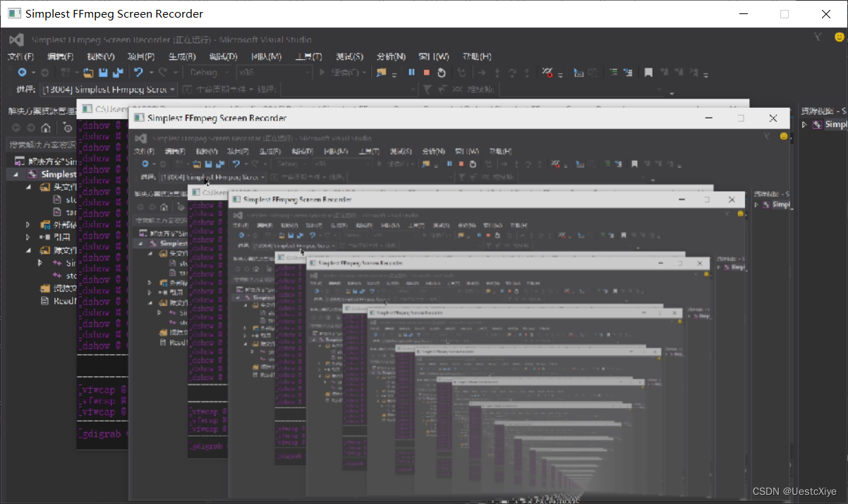This screenshot has height=504, width=848.
Task: Open the Build (生成) menu
Action: tap(182, 56)
